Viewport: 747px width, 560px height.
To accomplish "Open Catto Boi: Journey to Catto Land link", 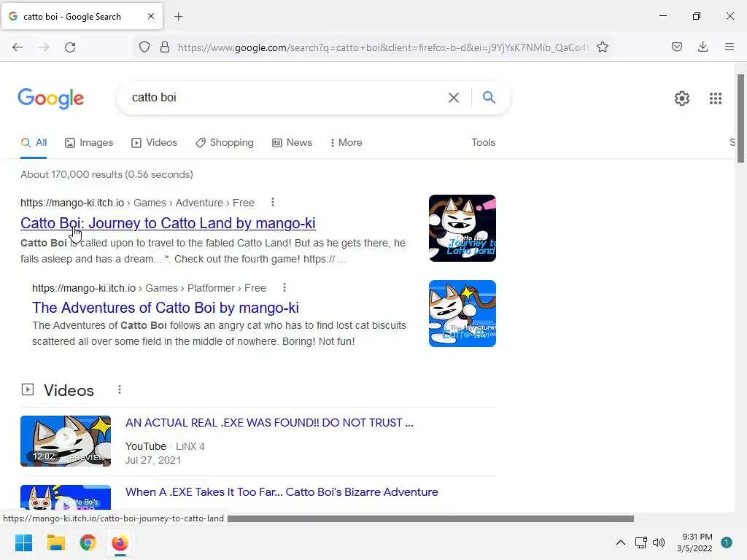I will click(x=168, y=223).
